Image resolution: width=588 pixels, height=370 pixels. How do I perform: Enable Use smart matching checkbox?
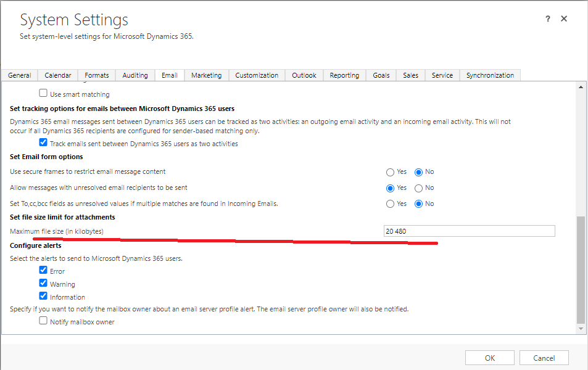click(x=43, y=93)
